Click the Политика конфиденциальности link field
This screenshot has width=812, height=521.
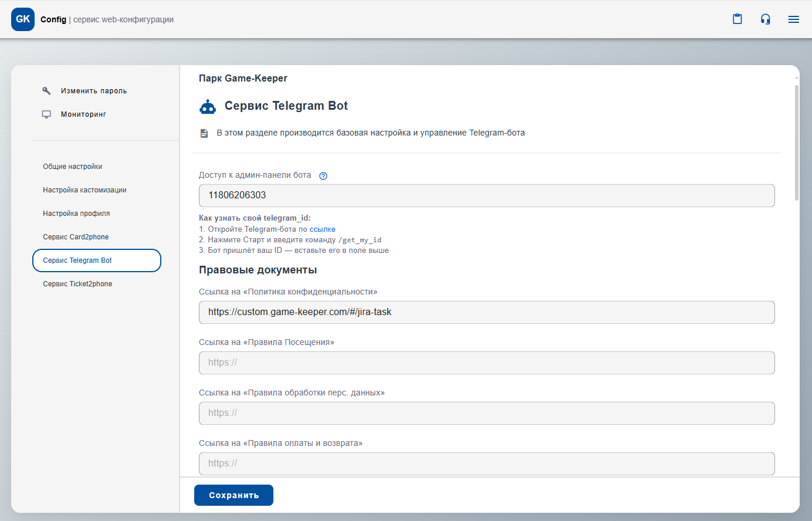click(x=487, y=312)
